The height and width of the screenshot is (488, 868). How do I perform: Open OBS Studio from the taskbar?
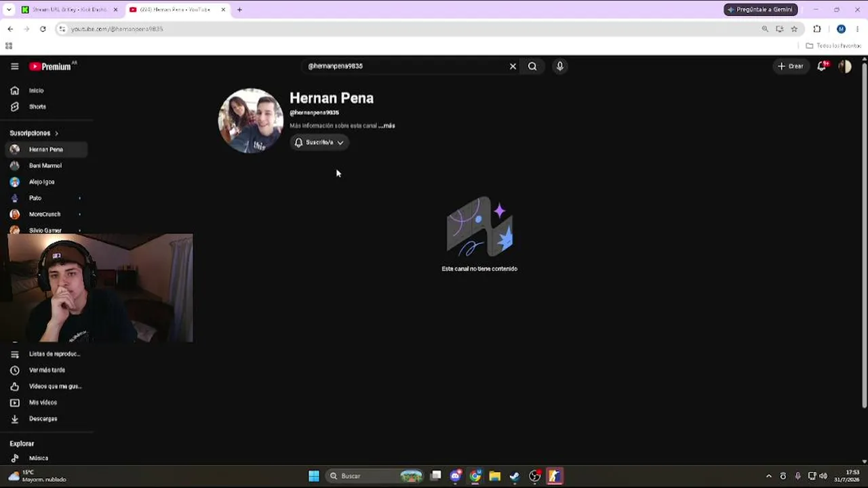point(535,476)
